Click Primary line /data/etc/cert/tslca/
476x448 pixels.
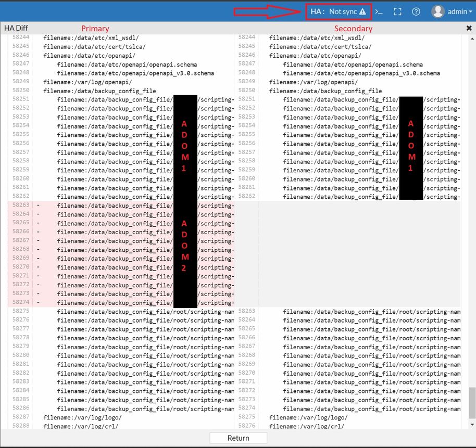94,47
